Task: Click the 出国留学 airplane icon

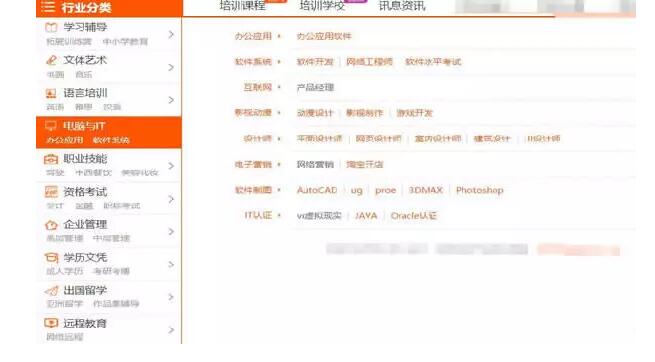Action: pos(51,291)
